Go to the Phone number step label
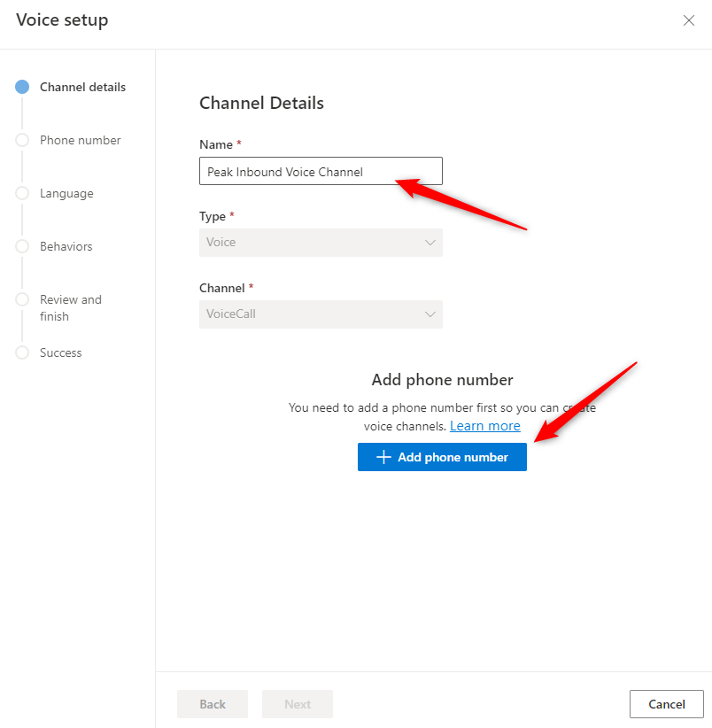The image size is (712, 728). pyautogui.click(x=81, y=140)
